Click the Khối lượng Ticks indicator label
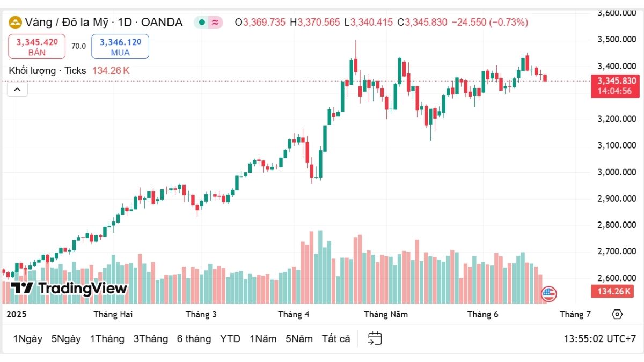The image size is (644, 362). (x=48, y=70)
